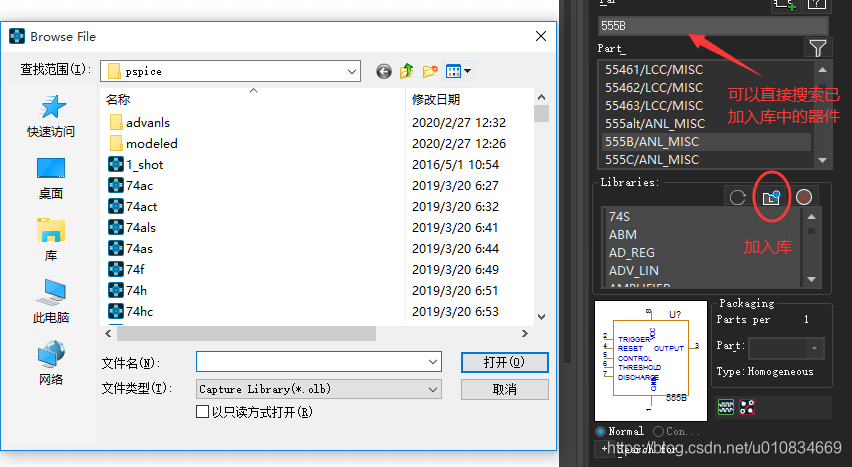Click the 打开(O) Open button

504,362
